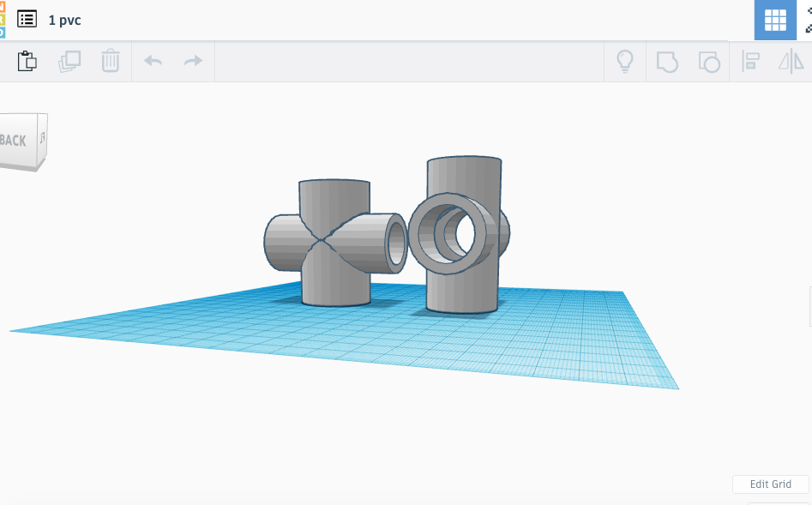Click the Tinkercad logo
The image size is (812, 505).
(3, 19)
